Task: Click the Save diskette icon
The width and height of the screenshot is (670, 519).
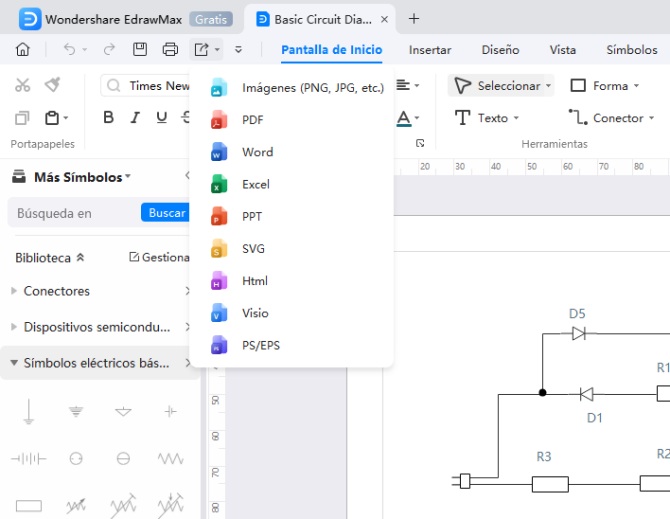Action: click(x=140, y=49)
